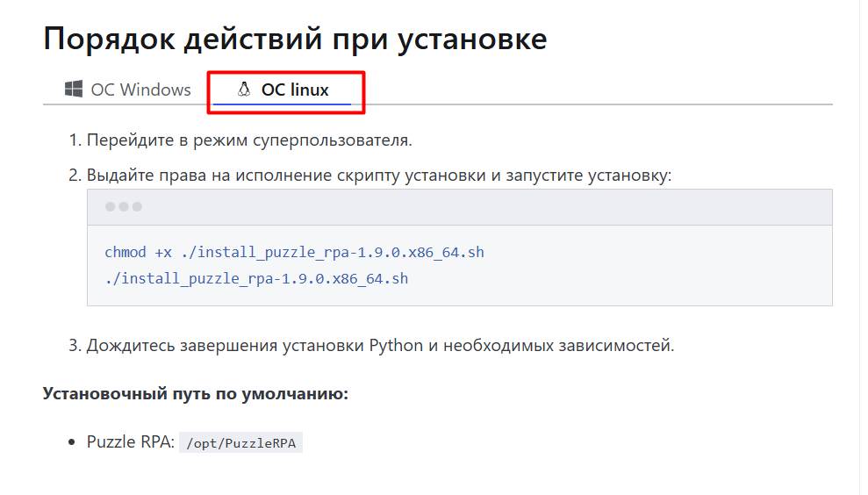The height and width of the screenshot is (495, 868).
Task: Click the Linux penguin icon
Action: [244, 90]
